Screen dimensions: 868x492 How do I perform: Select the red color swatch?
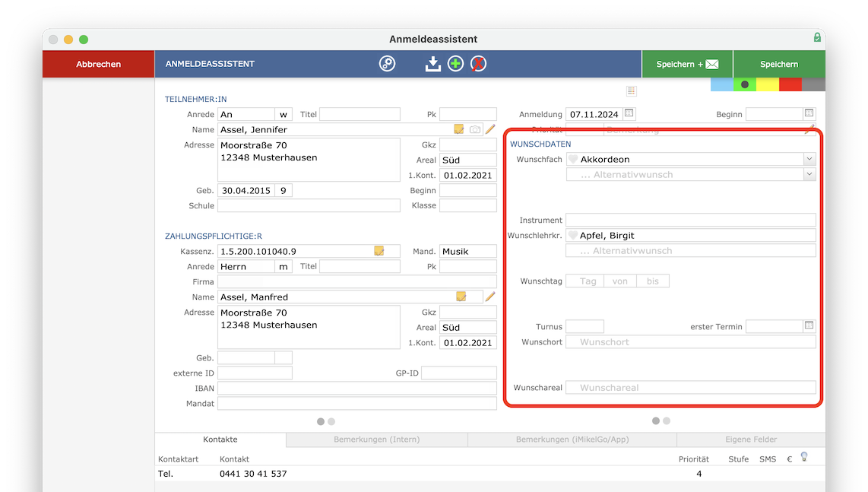tap(790, 84)
